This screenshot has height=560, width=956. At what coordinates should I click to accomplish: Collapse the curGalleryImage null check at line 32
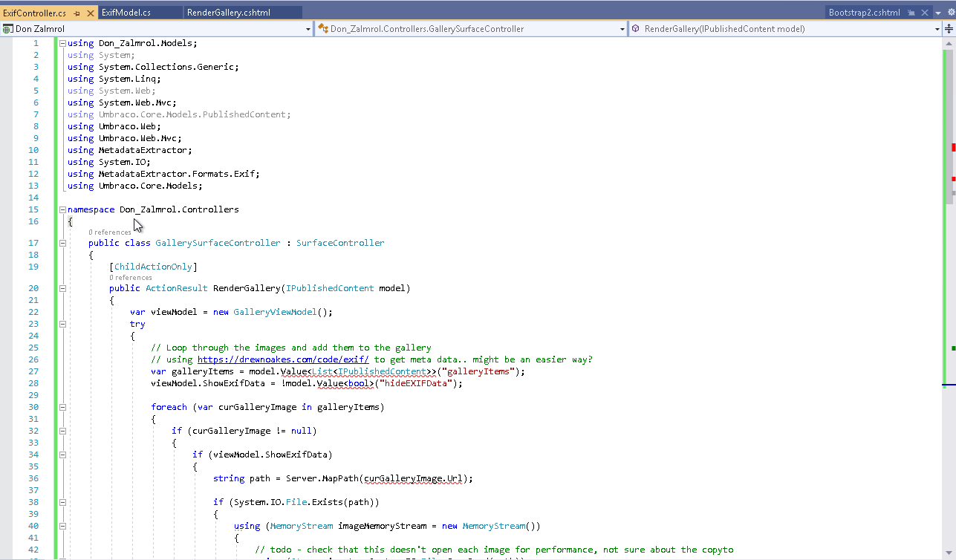click(x=62, y=431)
